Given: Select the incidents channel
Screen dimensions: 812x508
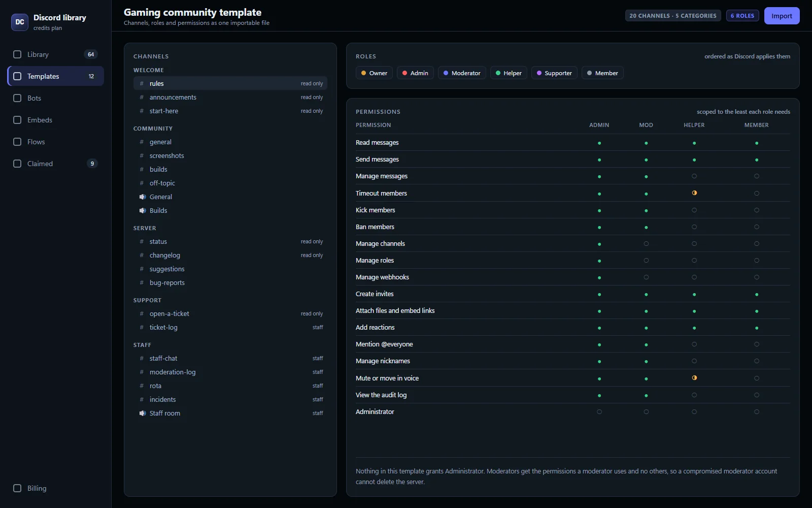Looking at the screenshot, I should point(230,399).
